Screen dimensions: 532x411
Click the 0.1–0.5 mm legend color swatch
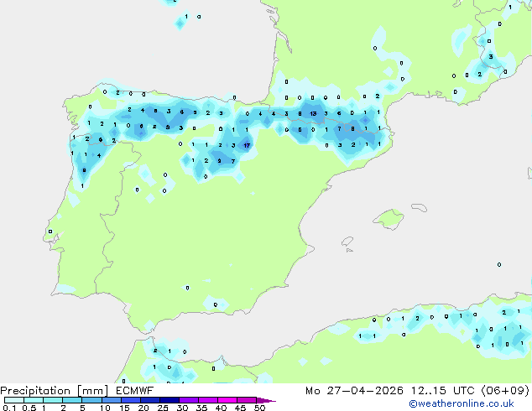click(14, 400)
